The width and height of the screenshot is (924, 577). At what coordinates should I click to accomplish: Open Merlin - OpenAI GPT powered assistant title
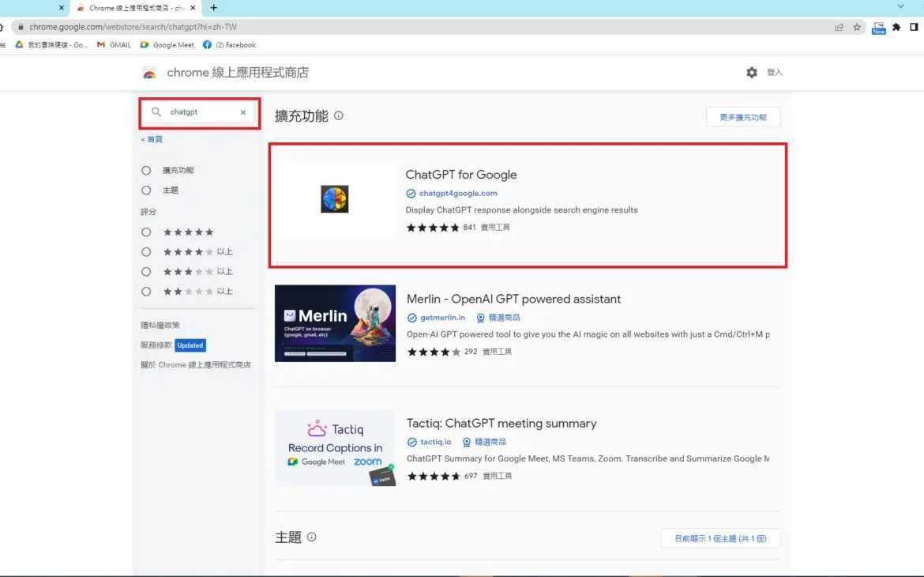[x=513, y=299]
